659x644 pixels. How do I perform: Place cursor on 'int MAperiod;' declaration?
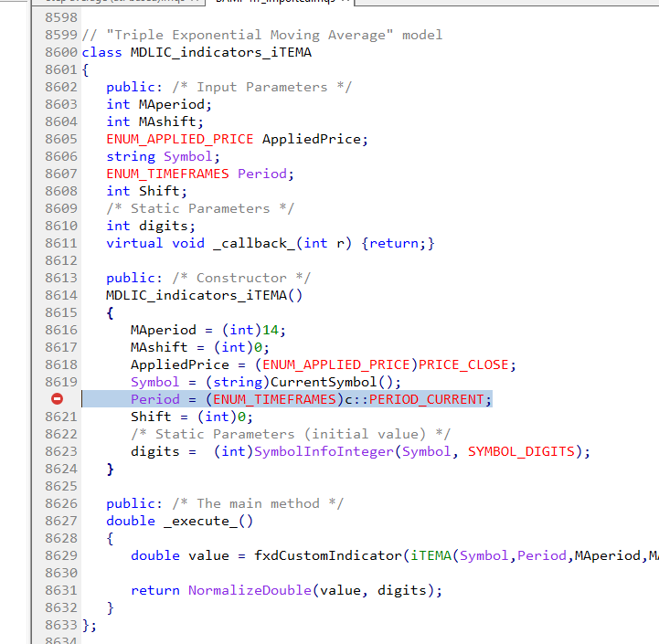pyautogui.click(x=159, y=104)
